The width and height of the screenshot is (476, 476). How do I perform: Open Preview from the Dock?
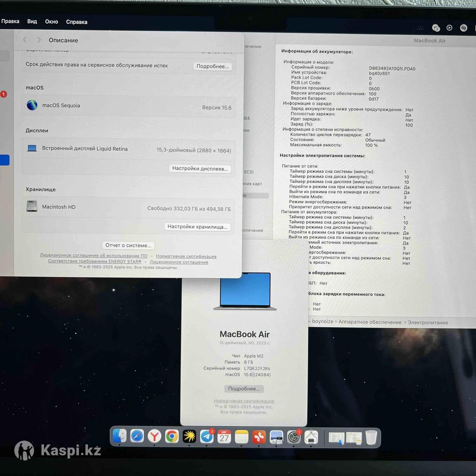276,437
